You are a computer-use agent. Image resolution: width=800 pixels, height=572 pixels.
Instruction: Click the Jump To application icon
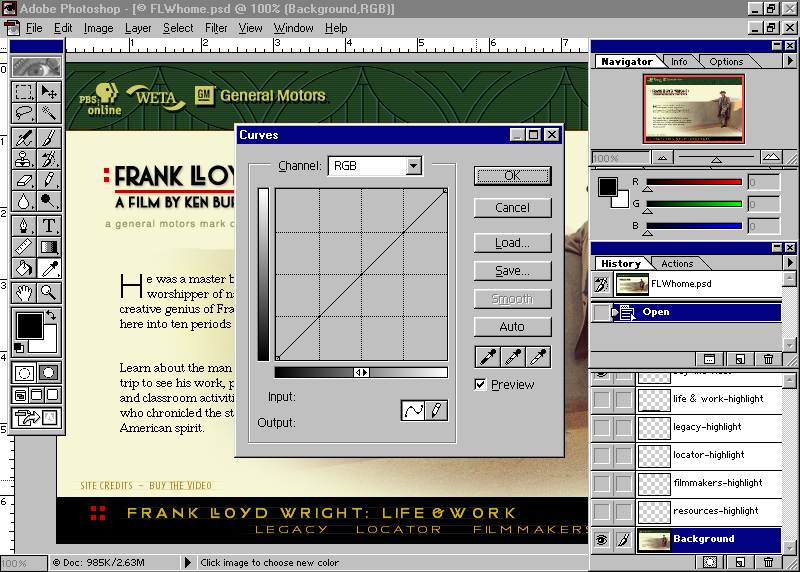[37, 418]
